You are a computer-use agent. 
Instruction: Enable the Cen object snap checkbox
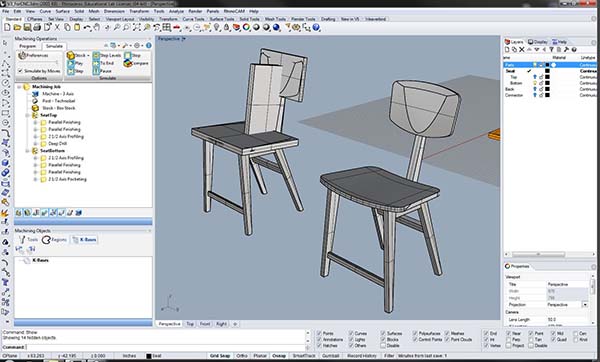[576, 333]
